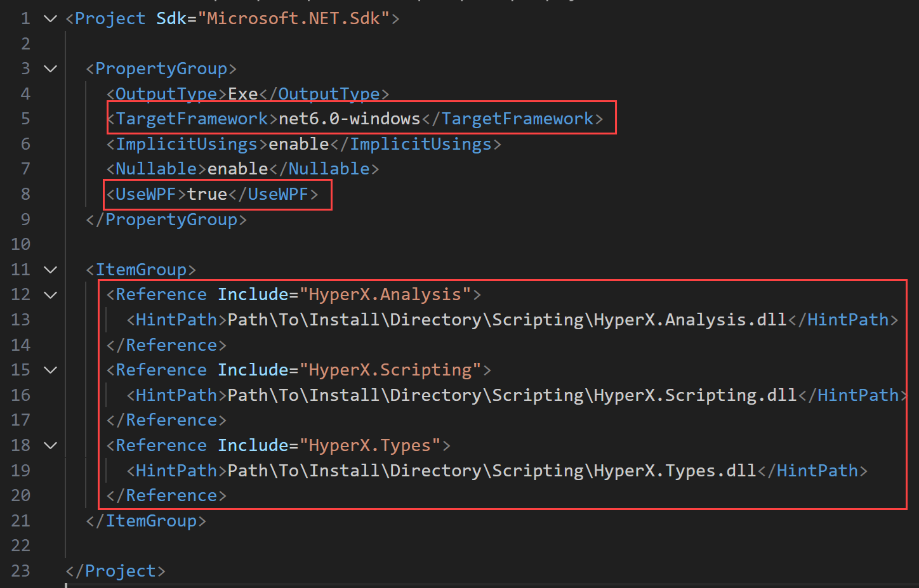Collapse the Project element fold chevron

click(x=50, y=18)
